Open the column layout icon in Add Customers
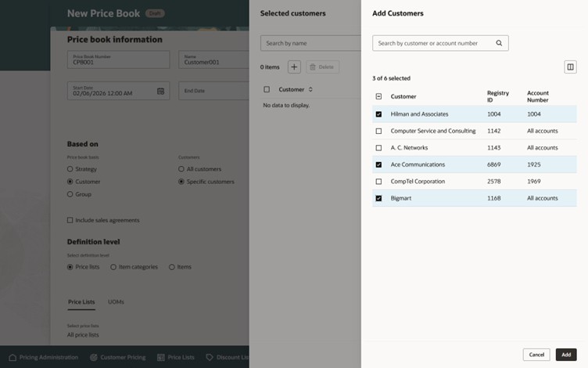This screenshot has height=368, width=588. click(x=570, y=67)
